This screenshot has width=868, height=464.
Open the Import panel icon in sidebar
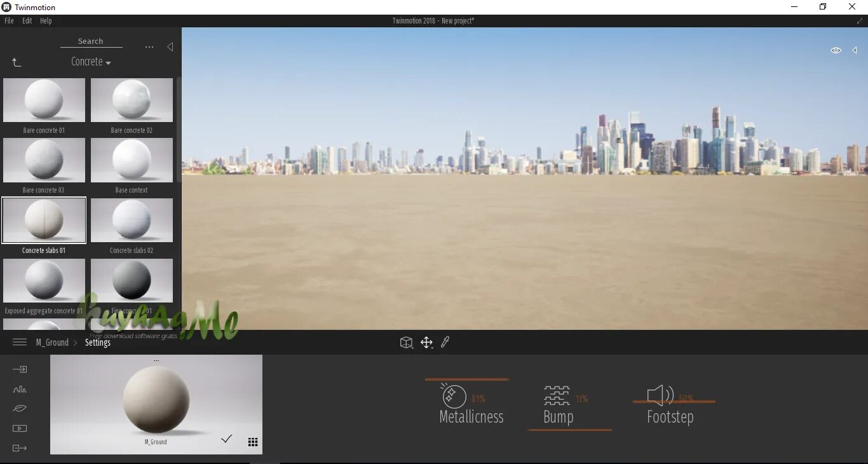20,369
